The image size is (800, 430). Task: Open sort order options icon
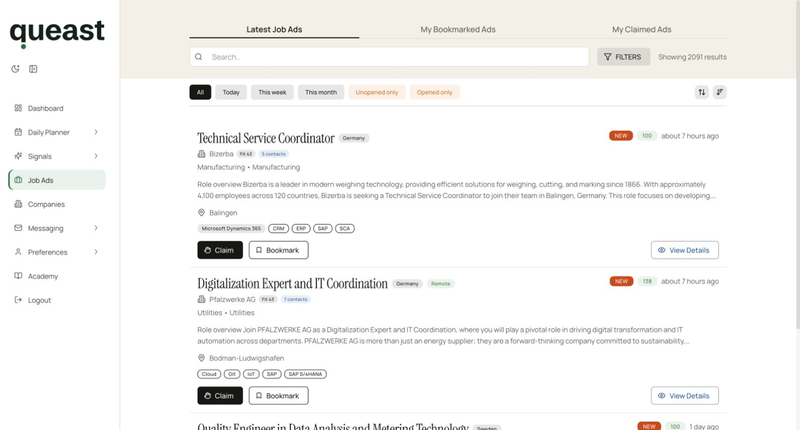tap(720, 92)
